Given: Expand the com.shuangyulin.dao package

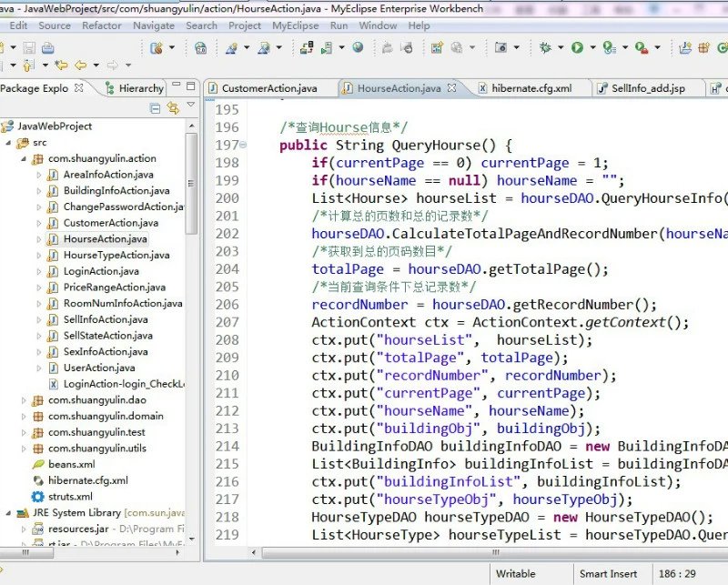Looking at the screenshot, I should pyautogui.click(x=24, y=400).
